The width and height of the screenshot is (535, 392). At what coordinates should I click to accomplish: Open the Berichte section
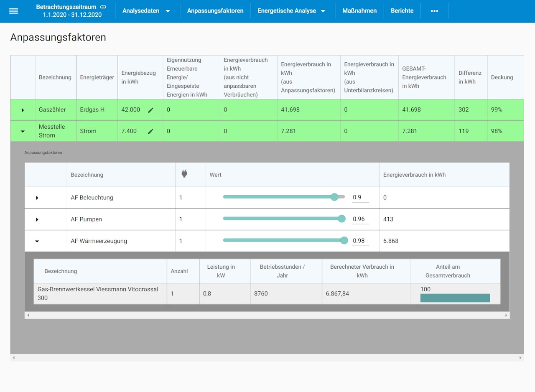[x=402, y=11]
